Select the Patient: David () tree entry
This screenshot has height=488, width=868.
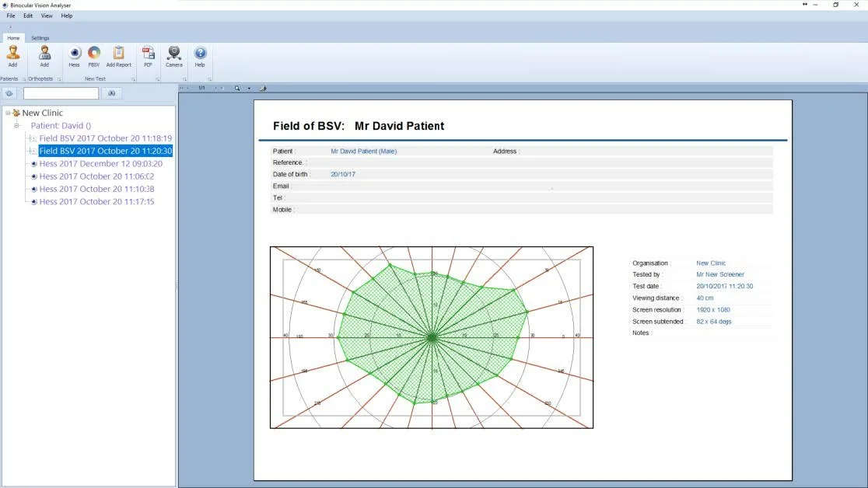pos(61,126)
